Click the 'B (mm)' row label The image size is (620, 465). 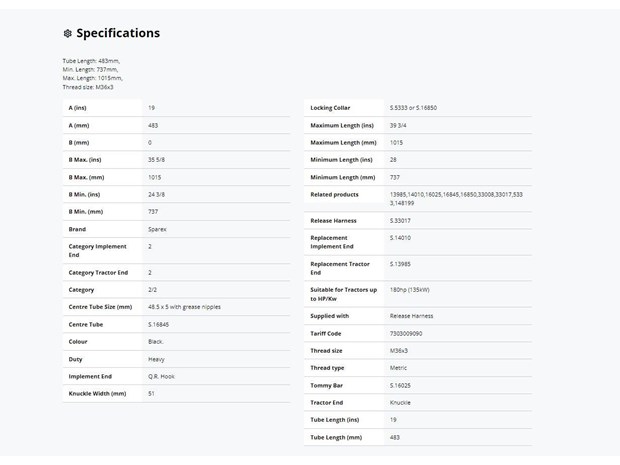tap(79, 143)
